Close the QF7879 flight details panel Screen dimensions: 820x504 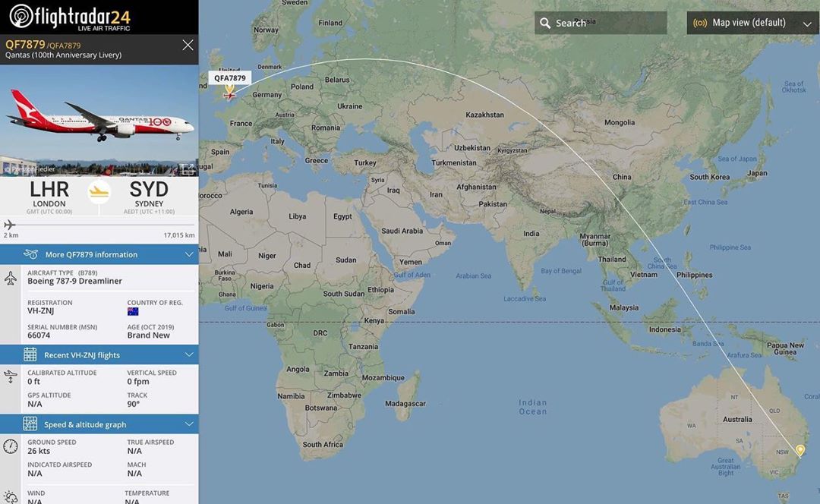(x=188, y=46)
